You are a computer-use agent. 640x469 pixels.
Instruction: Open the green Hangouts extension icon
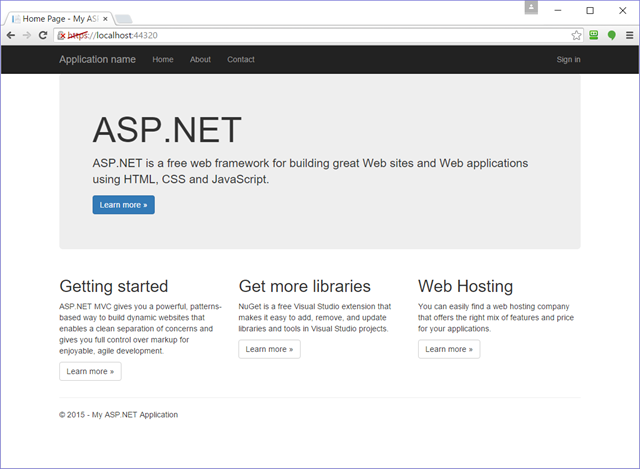[x=611, y=36]
